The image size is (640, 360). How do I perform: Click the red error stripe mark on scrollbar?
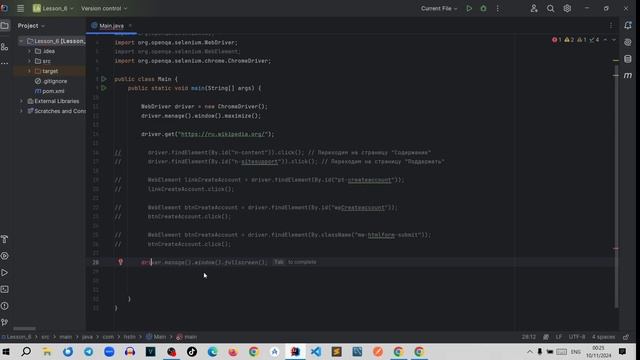tap(616, 248)
